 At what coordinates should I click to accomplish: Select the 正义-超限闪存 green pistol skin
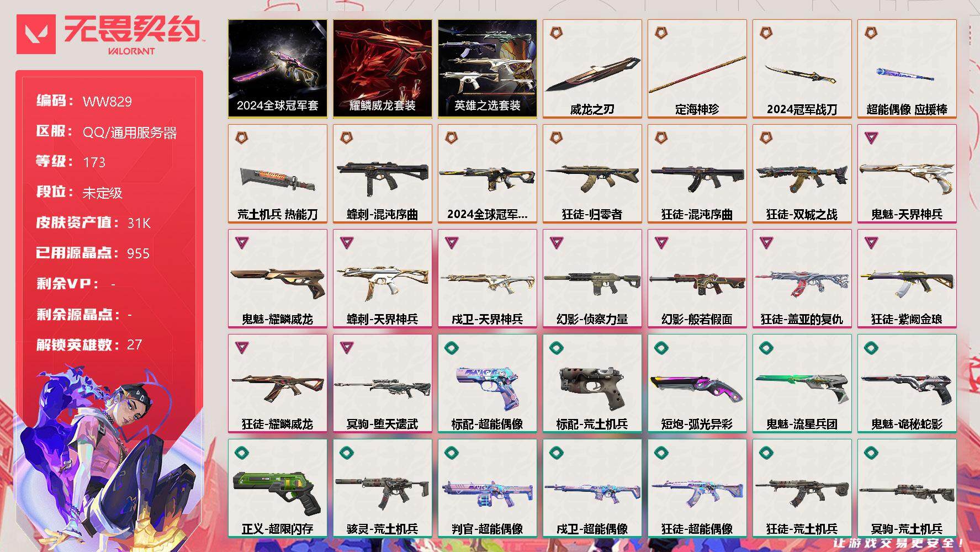277,488
